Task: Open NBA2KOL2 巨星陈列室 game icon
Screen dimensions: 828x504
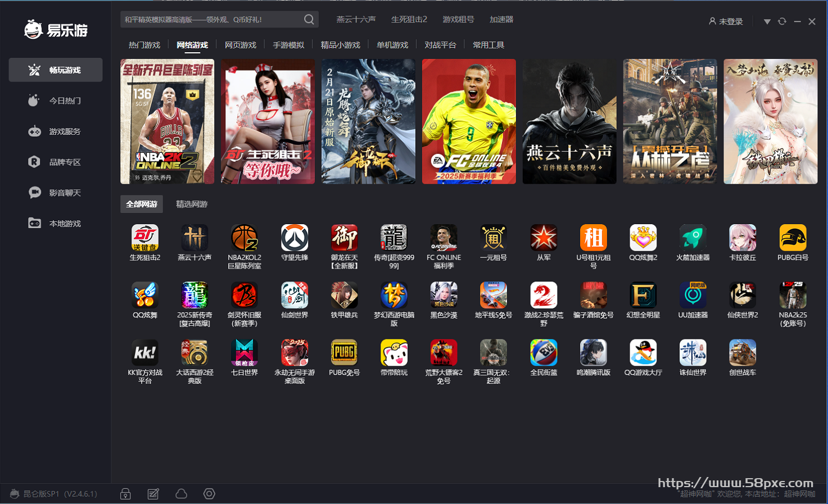Action: tap(245, 238)
